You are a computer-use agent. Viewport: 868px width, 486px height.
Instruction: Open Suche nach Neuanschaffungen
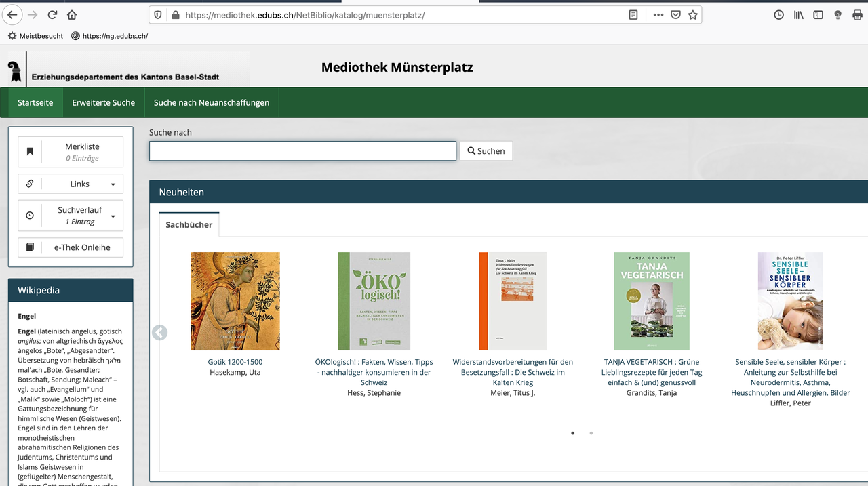pos(212,102)
